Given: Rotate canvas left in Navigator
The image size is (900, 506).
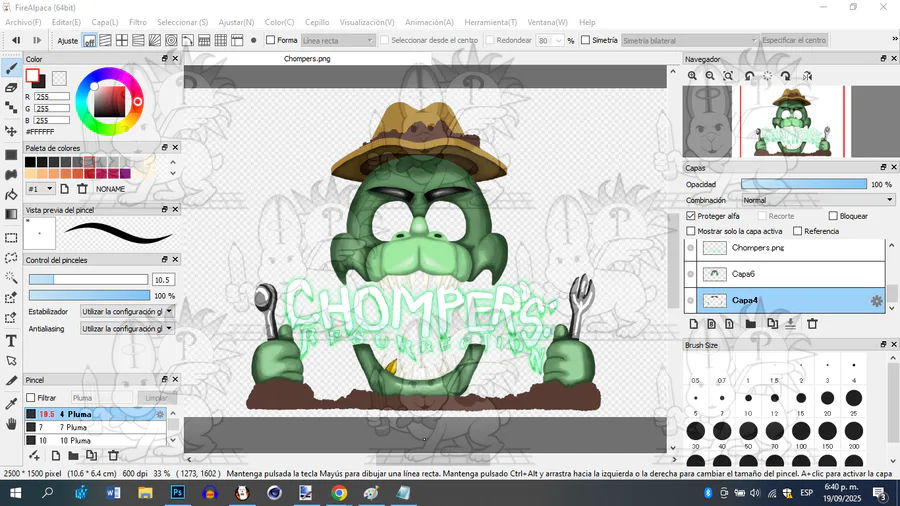Looking at the screenshot, I should click(x=750, y=76).
